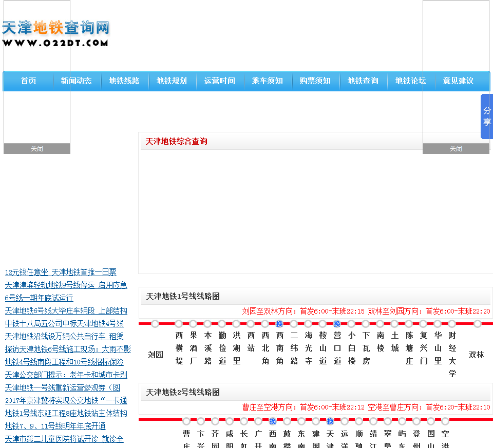This screenshot has width=493, height=448.
Task: Open the 地铁线路 navigation item
Action: point(124,81)
